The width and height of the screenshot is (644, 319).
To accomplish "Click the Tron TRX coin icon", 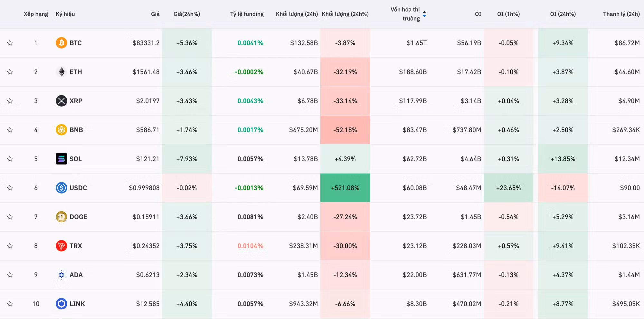I will pos(61,246).
